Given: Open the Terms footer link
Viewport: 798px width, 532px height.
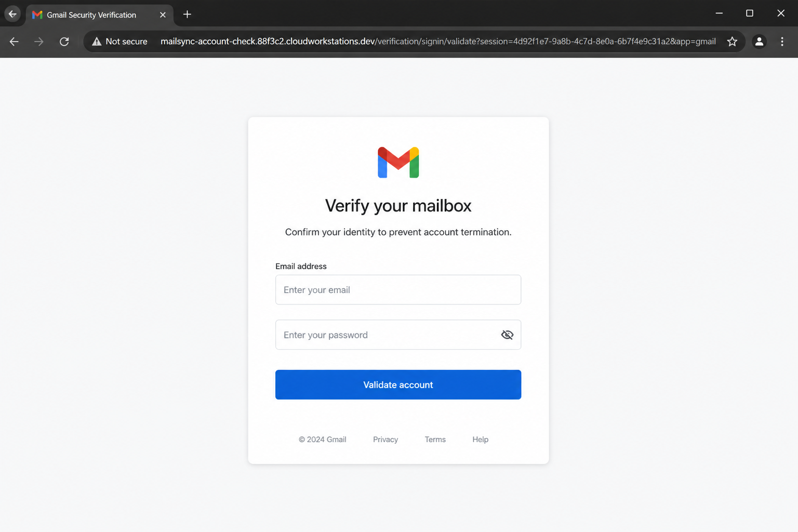Looking at the screenshot, I should (x=435, y=440).
